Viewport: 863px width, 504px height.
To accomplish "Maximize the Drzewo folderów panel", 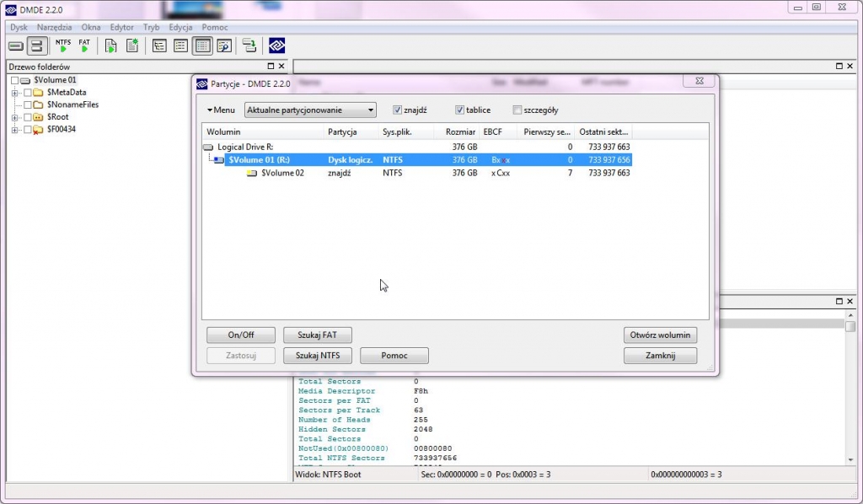I will tap(271, 66).
